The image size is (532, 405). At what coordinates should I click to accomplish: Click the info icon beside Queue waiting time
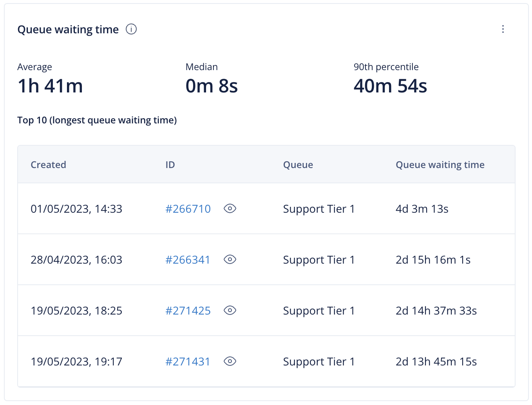click(131, 29)
